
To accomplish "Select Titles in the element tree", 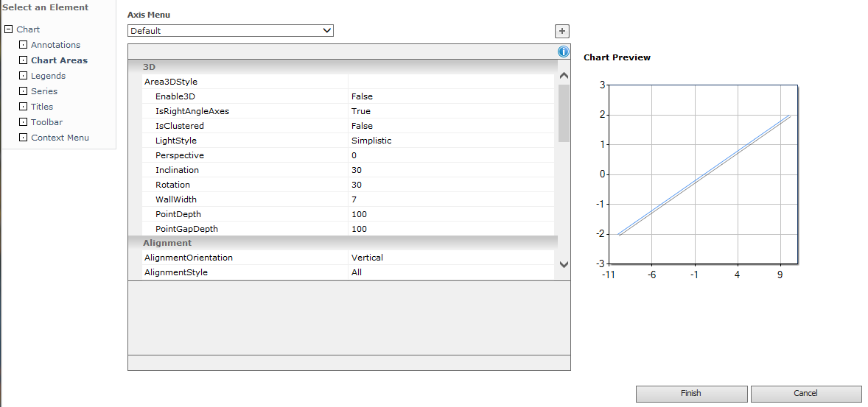I will pyautogui.click(x=42, y=107).
